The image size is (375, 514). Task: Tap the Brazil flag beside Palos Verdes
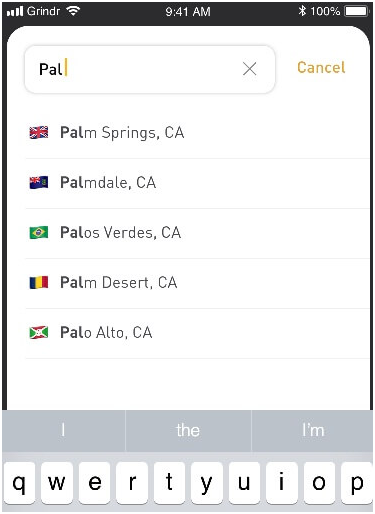(39, 233)
